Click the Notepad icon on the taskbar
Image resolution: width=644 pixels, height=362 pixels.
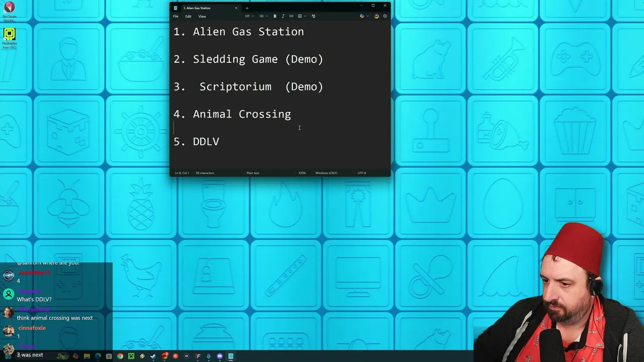click(x=230, y=356)
